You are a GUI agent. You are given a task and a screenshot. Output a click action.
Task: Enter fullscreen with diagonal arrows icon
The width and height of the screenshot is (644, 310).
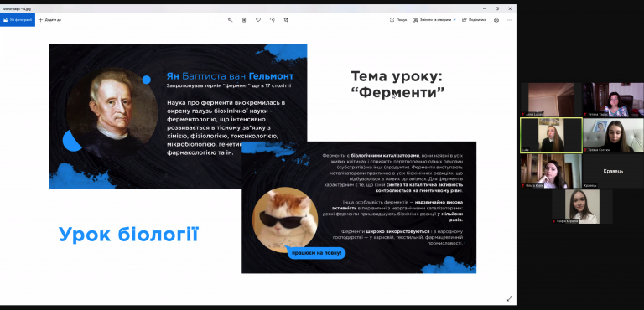[510, 298]
